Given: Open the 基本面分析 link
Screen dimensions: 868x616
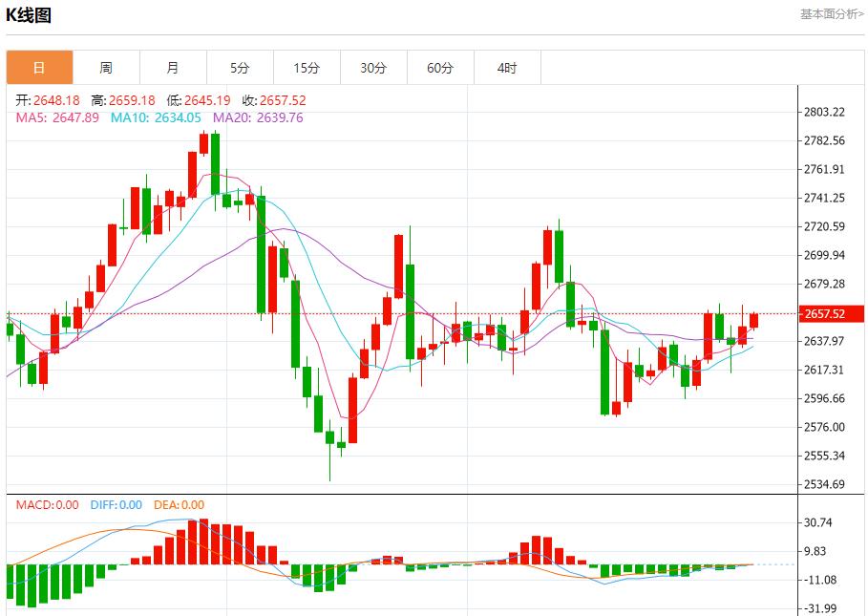Looking at the screenshot, I should click(x=832, y=14).
